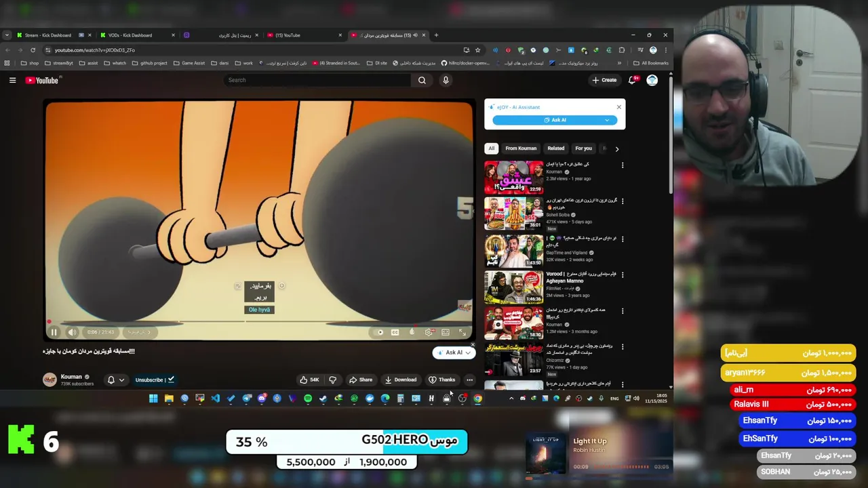Click the search magnifier button

tap(422, 80)
